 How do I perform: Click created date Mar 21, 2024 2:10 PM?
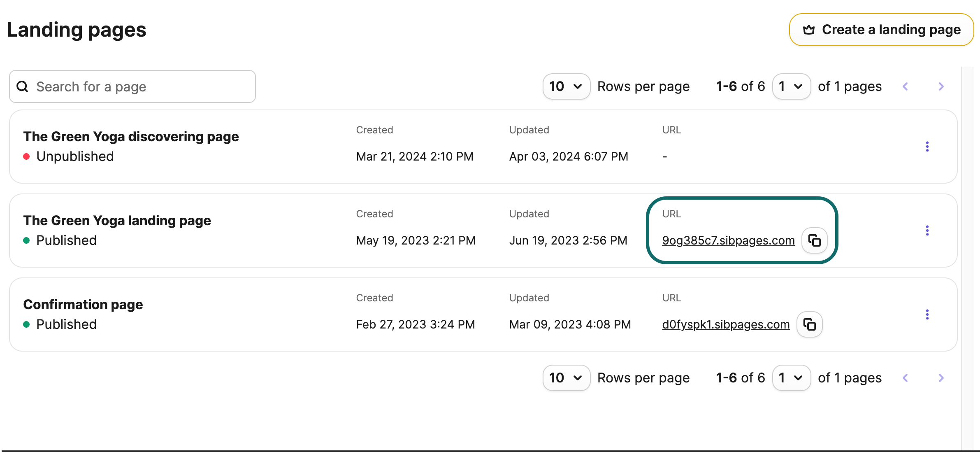(415, 156)
